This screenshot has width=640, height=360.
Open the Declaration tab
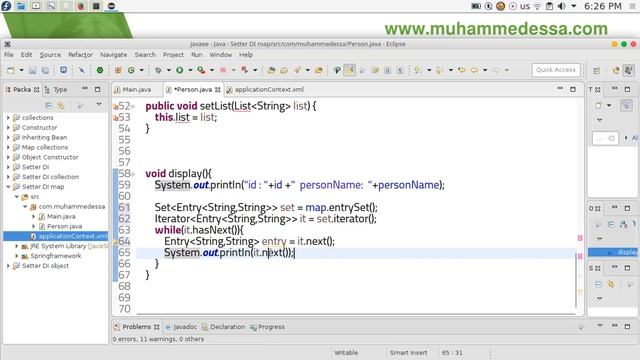click(223, 327)
